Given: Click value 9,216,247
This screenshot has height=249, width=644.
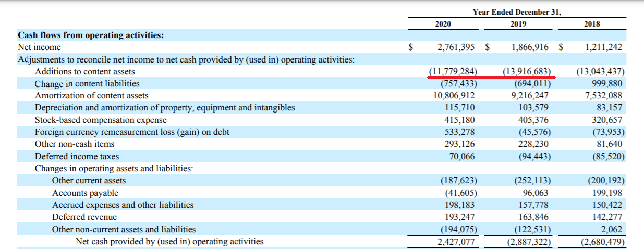Looking at the screenshot, I should point(531,96).
